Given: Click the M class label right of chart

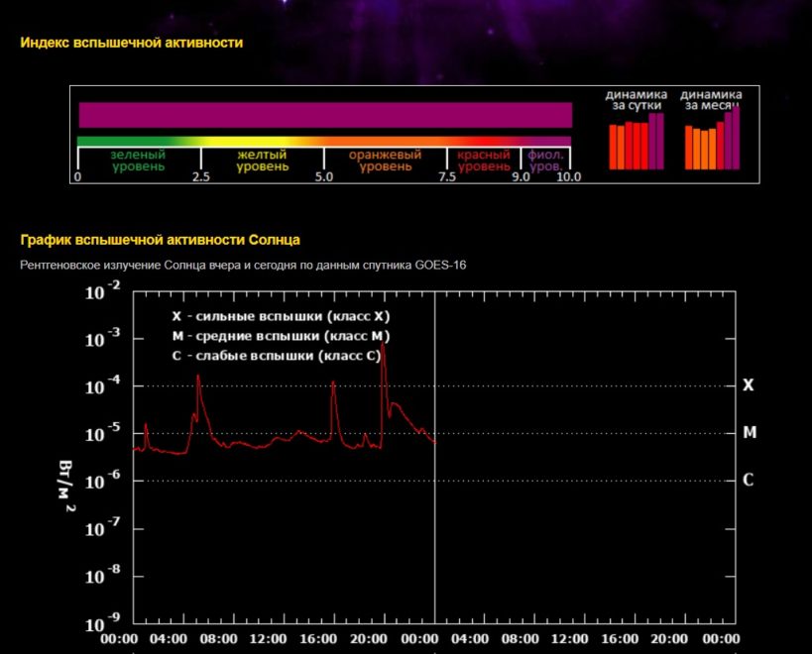Looking at the screenshot, I should [750, 433].
